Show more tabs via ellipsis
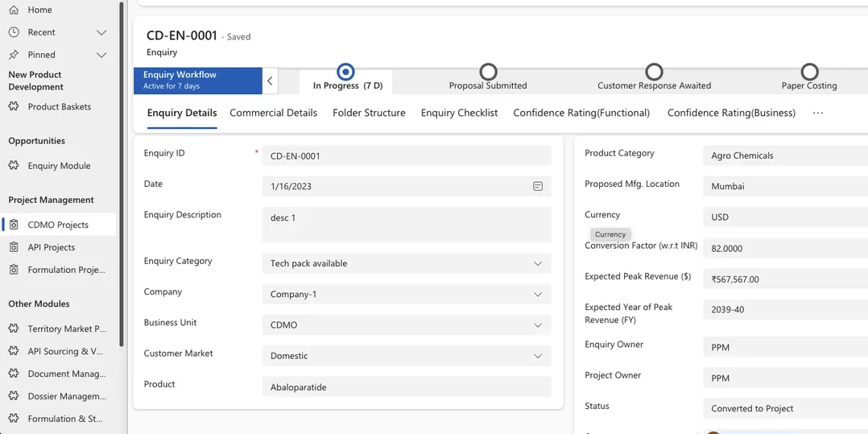 (x=817, y=113)
